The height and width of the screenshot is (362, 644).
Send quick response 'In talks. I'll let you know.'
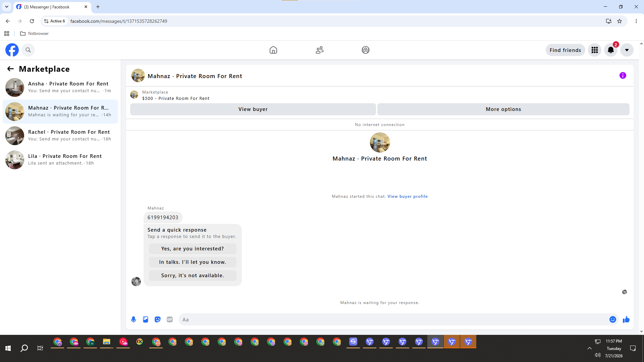pos(193,262)
